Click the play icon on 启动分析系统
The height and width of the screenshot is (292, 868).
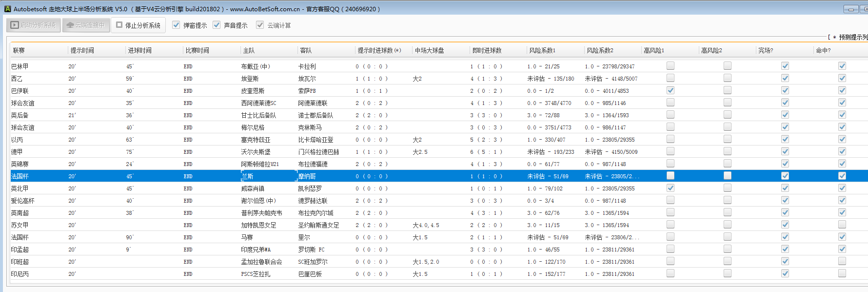coord(15,25)
